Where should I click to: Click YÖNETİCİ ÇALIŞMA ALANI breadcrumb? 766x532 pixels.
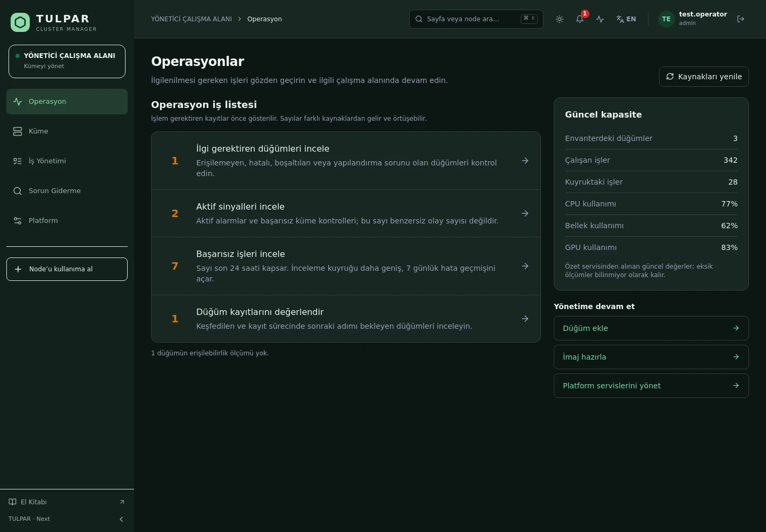click(191, 19)
